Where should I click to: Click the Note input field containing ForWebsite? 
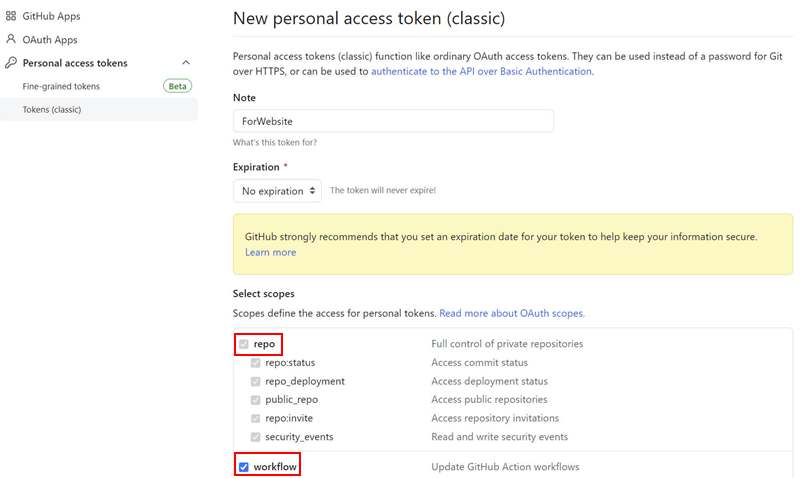[x=393, y=121]
